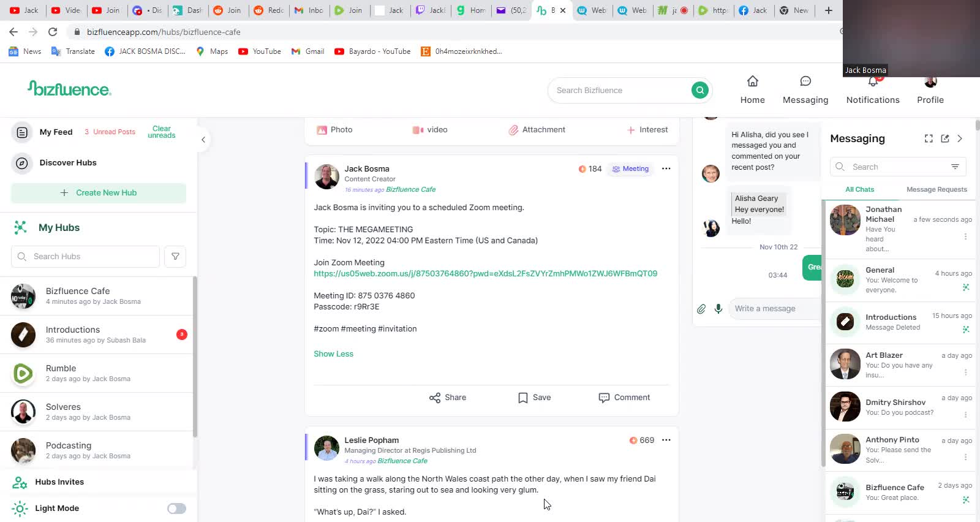The width and height of the screenshot is (980, 522).
Task: Clear unreads in My Feed
Action: [x=161, y=132]
